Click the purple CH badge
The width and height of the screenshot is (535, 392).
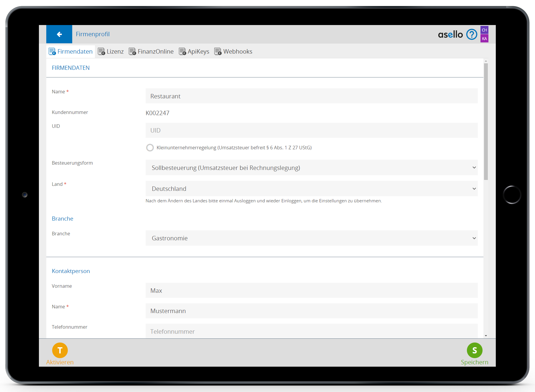click(x=484, y=30)
